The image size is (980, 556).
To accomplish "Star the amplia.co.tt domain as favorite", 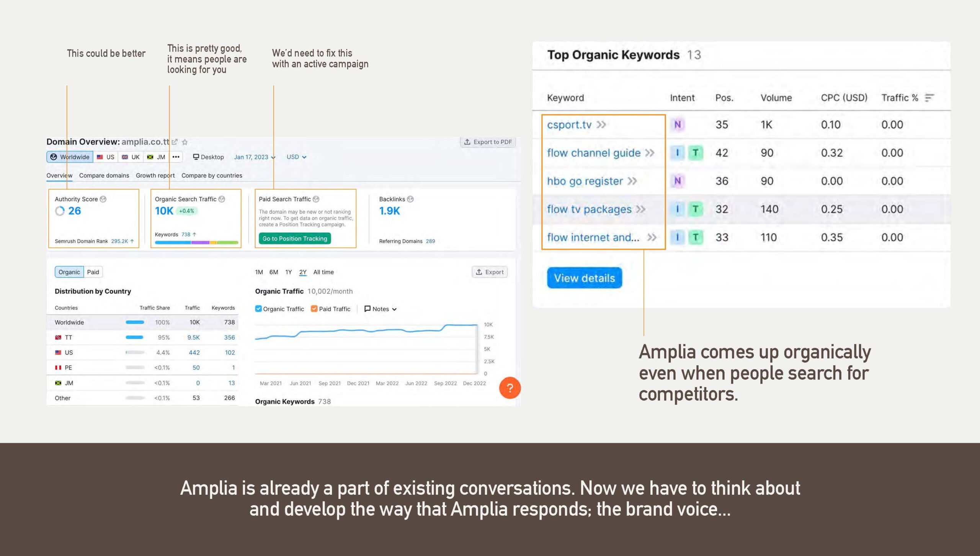I will pos(185,142).
